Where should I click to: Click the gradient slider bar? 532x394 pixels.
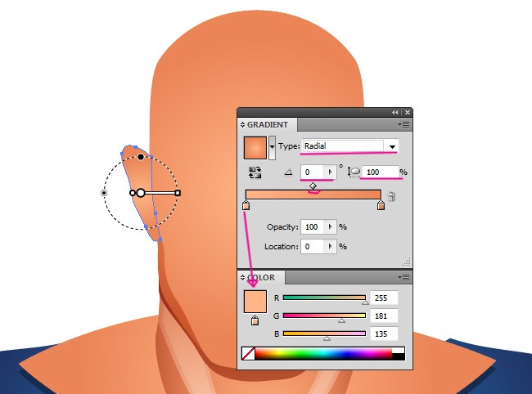313,195
